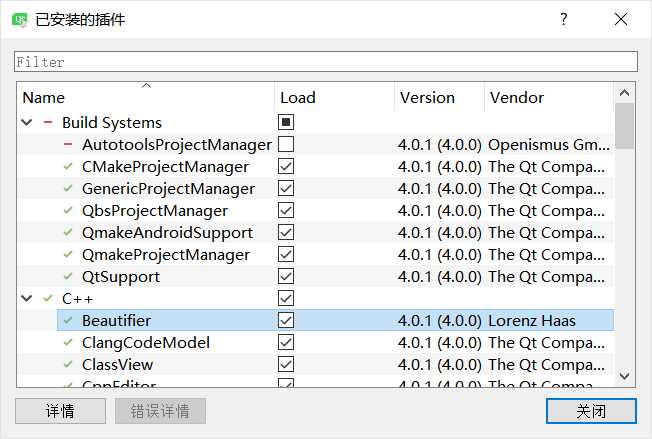Click ClangCodeModel green check status icon
Screen dimensions: 652x439
click(68, 343)
